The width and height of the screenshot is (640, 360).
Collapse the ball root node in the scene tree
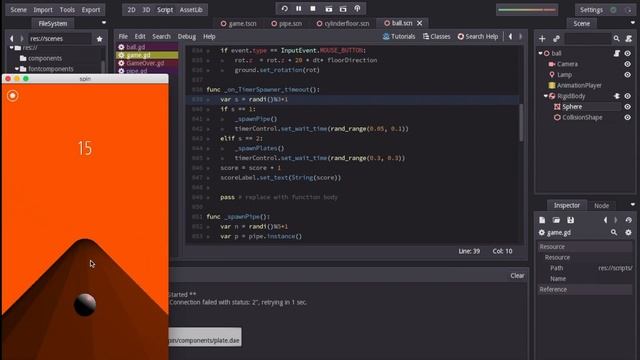[x=540, y=53]
